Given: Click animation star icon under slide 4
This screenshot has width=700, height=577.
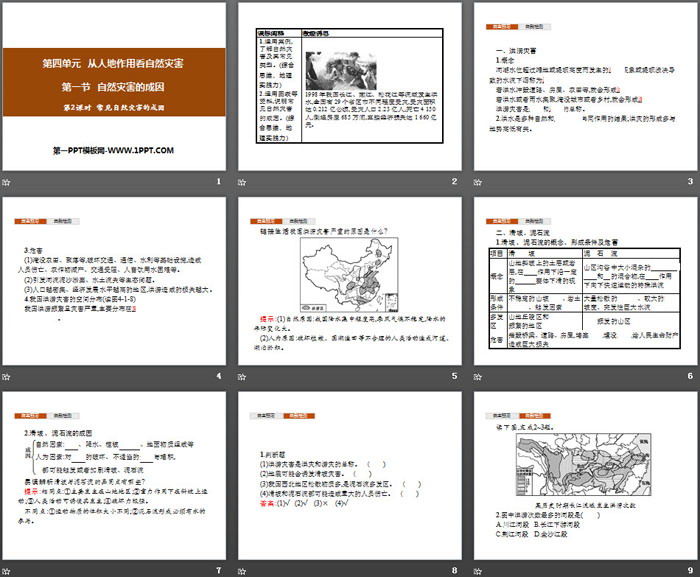Looking at the screenshot, I should 6,377.
